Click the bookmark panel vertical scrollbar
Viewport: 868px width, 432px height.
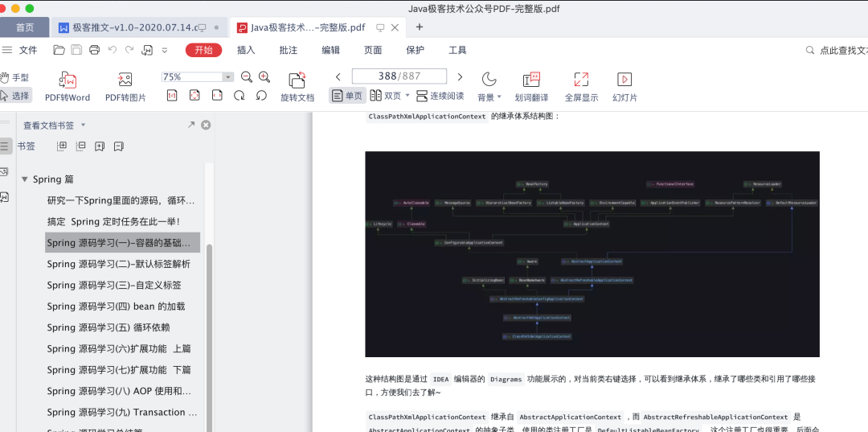pyautogui.click(x=209, y=338)
